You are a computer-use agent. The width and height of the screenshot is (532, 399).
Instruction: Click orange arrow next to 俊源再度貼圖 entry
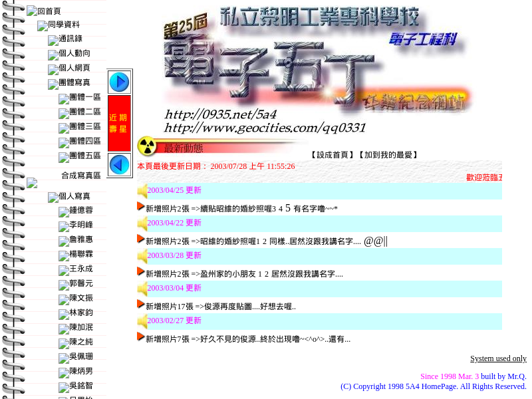click(140, 304)
